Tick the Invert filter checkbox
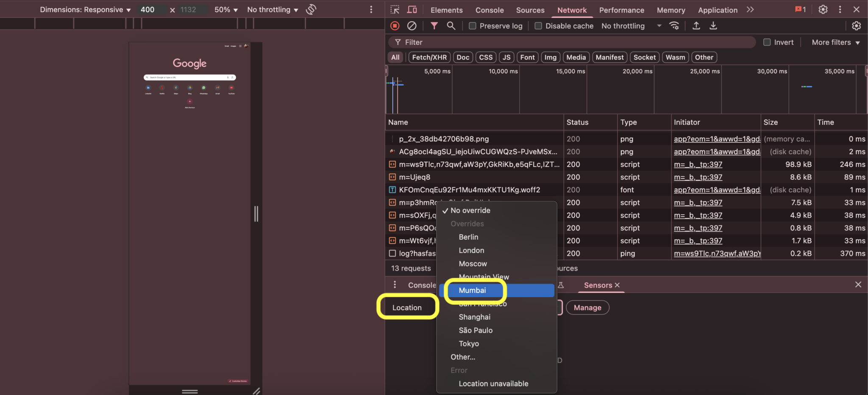The image size is (868, 395). pos(767,42)
